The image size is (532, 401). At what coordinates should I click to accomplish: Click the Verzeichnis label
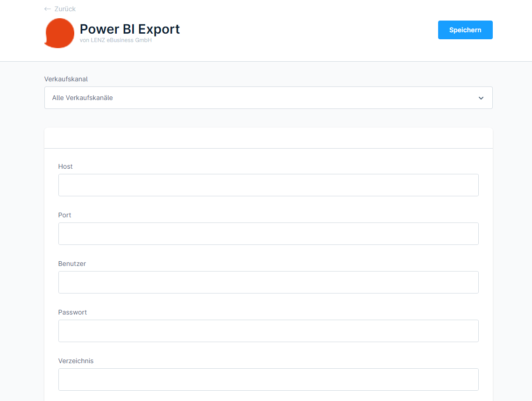click(76, 361)
